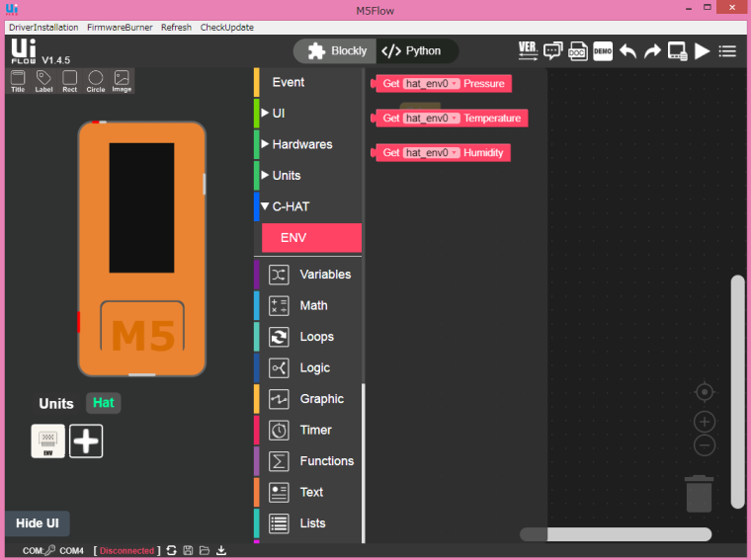This screenshot has width=751, height=560.
Task: Open FirmwareBurner menu
Action: [120, 28]
